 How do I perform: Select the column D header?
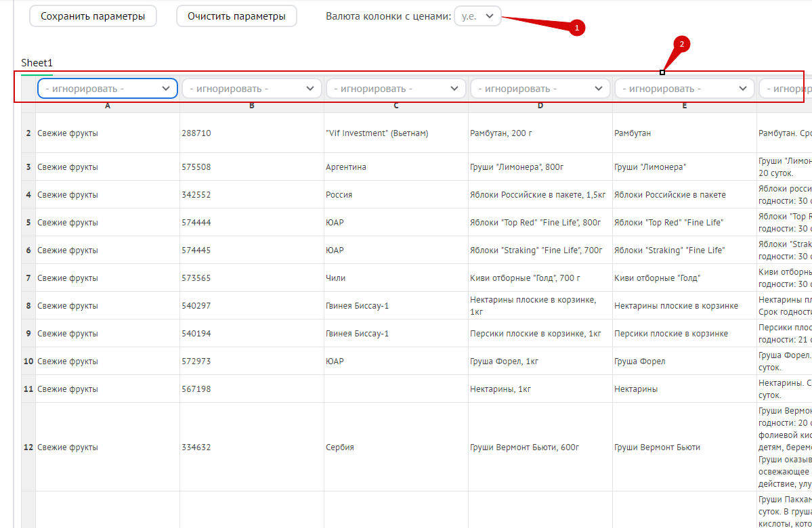(x=540, y=106)
